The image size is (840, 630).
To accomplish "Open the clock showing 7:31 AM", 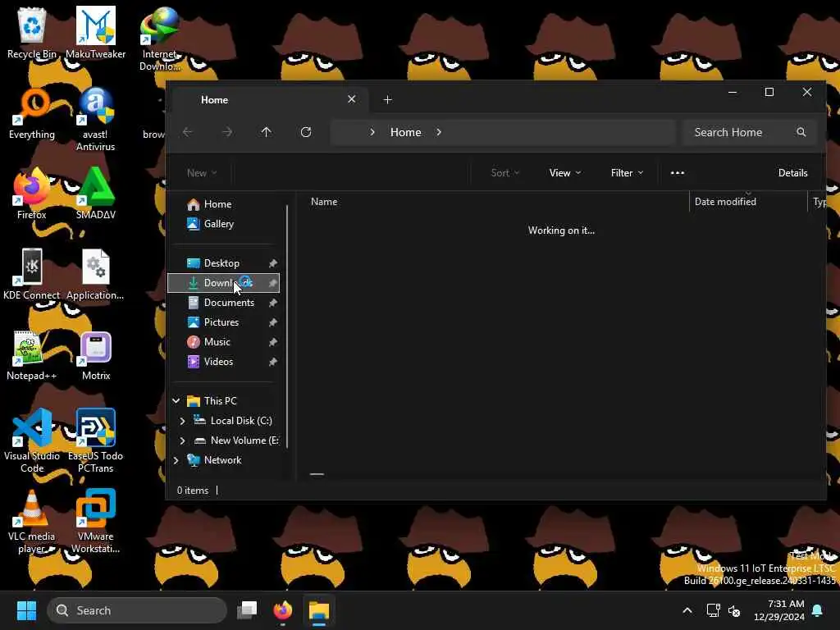I will tap(778, 610).
